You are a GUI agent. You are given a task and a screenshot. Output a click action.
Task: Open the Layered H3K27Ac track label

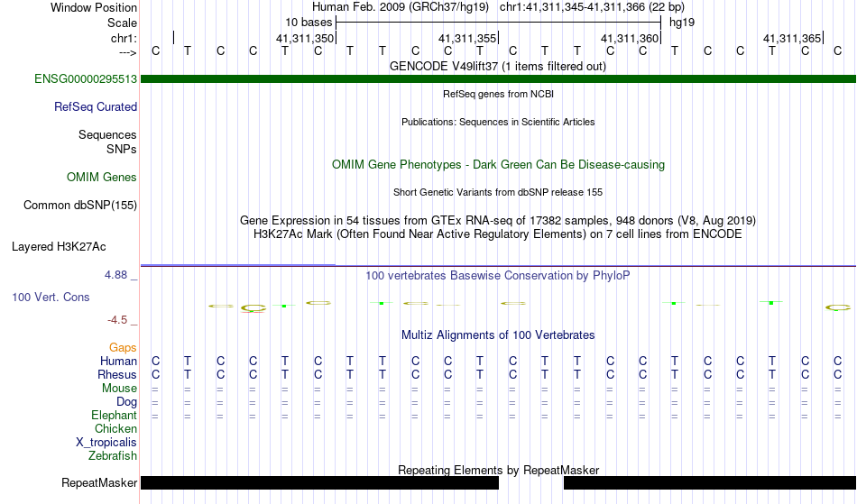pyautogui.click(x=59, y=247)
